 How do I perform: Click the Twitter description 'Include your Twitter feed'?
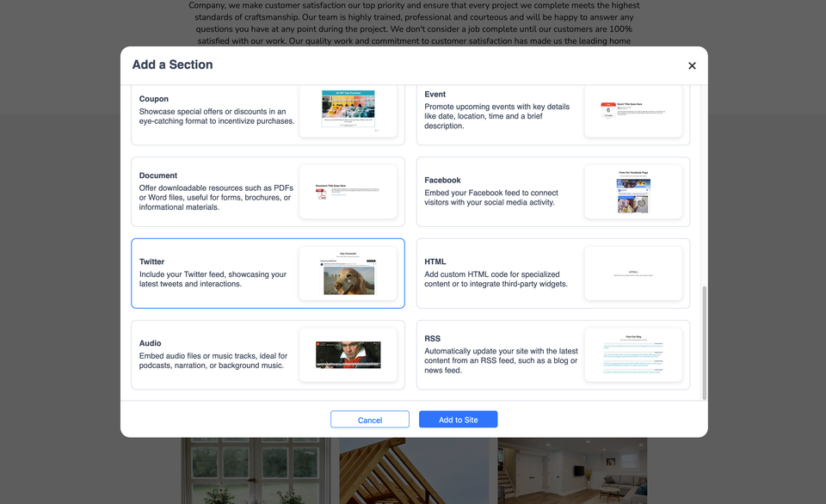click(x=213, y=280)
